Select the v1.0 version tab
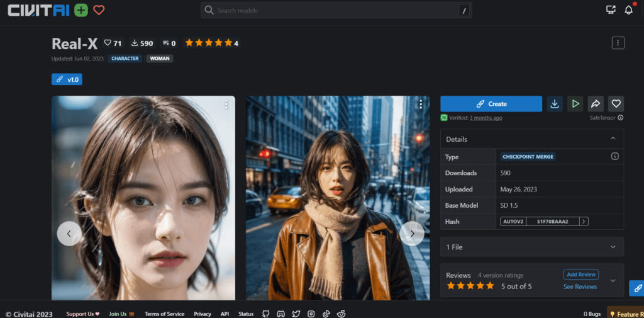This screenshot has width=644, height=318. (67, 79)
